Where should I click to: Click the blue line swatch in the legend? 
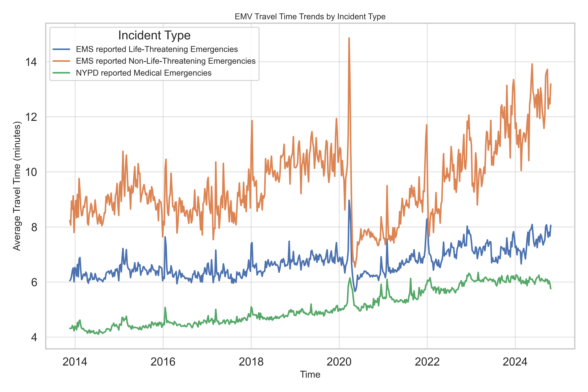tap(62, 49)
